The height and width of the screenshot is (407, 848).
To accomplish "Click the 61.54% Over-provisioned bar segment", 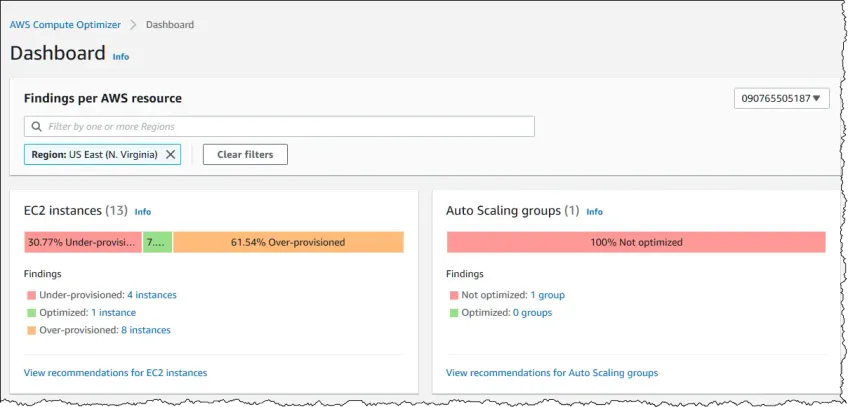I will coord(288,242).
